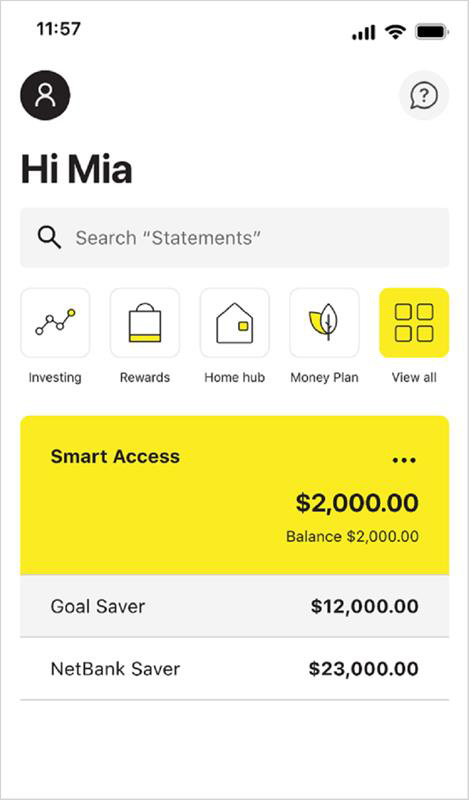The height and width of the screenshot is (800, 469).
Task: Open the Rewards shopping bag icon
Action: point(145,322)
